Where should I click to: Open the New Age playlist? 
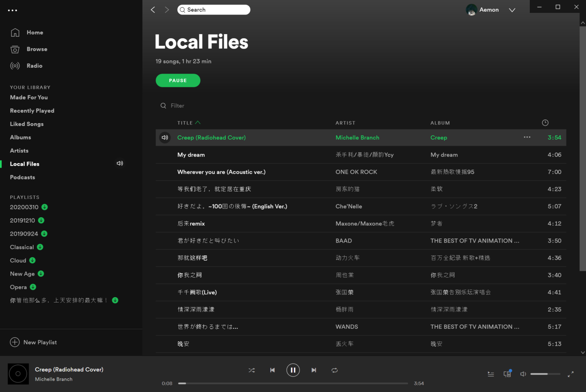tap(22, 274)
